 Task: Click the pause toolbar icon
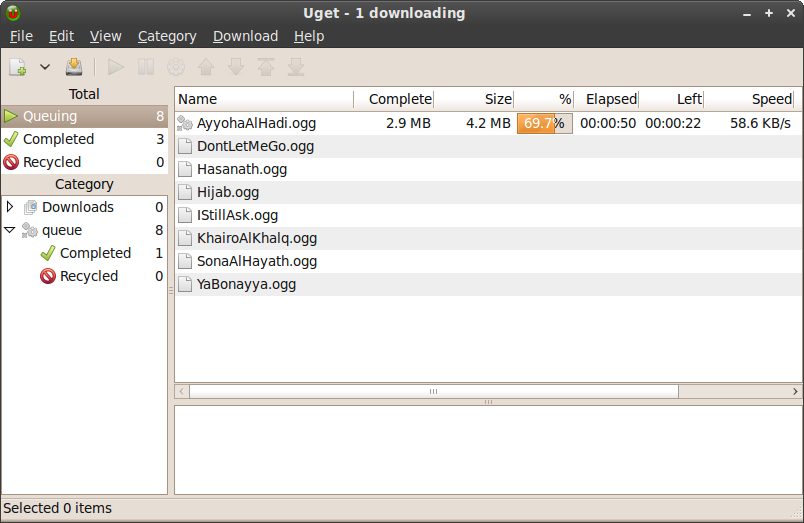pyautogui.click(x=146, y=67)
